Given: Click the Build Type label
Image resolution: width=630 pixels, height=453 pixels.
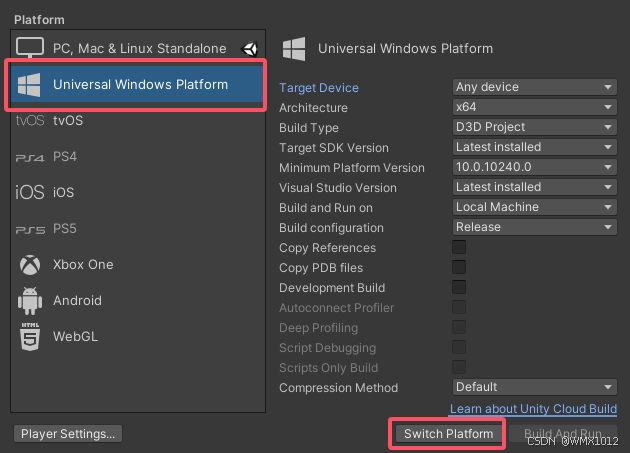Looking at the screenshot, I should coord(309,128).
